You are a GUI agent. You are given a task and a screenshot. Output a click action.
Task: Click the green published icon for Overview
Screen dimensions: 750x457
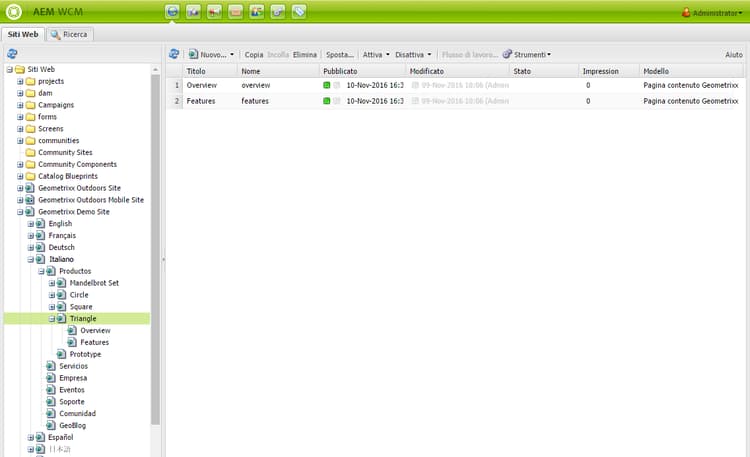coord(326,85)
